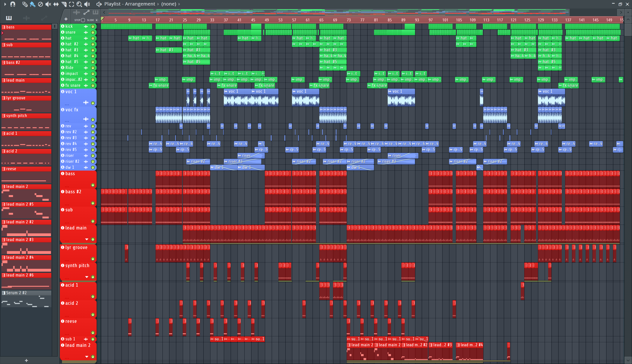Viewport: 632px width, 364px height.
Task: Add new pattern with bottom plus
Action: coord(26,360)
